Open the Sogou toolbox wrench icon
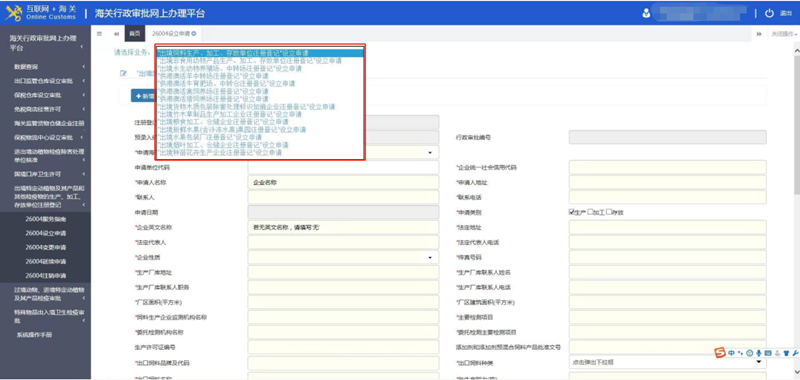The height and width of the screenshot is (380, 800). coord(795,352)
